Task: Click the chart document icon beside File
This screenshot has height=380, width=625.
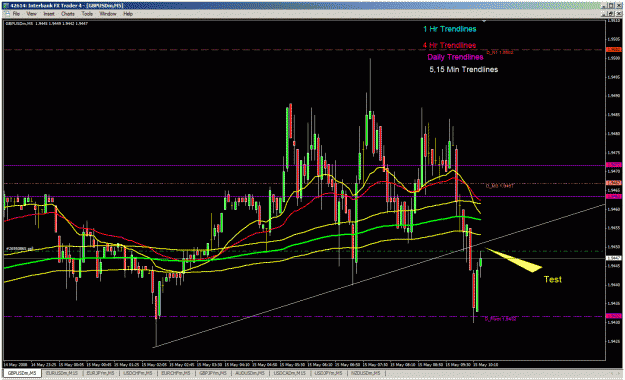Action: pos(6,14)
